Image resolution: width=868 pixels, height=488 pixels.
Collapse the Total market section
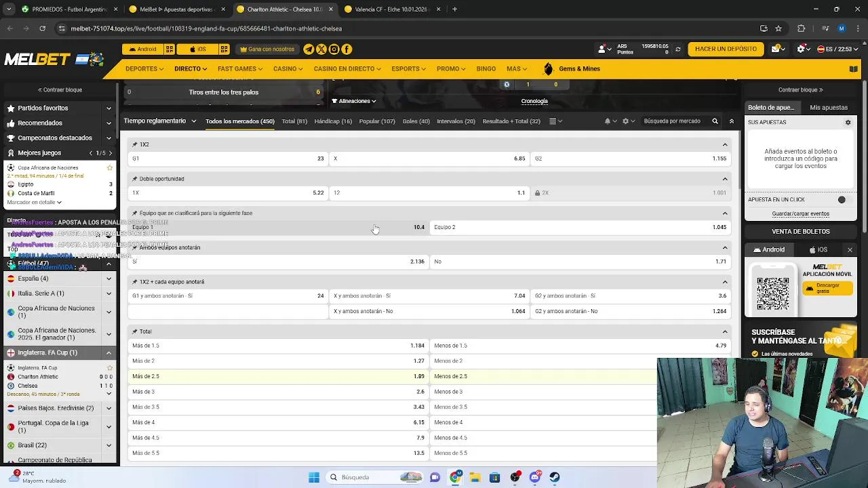coord(725,331)
